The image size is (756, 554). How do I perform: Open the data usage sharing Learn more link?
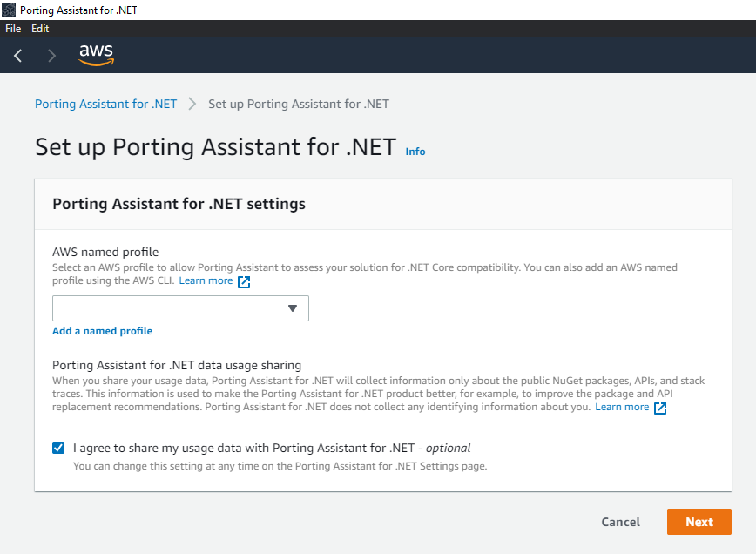(x=621, y=407)
